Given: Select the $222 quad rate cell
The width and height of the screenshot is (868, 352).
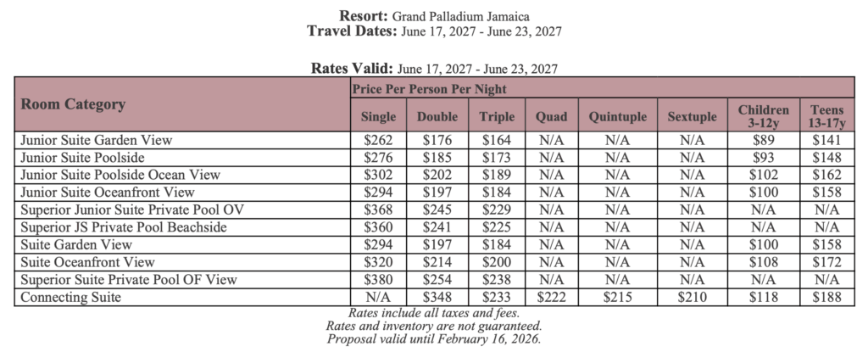Looking at the screenshot, I should pyautogui.click(x=551, y=297).
